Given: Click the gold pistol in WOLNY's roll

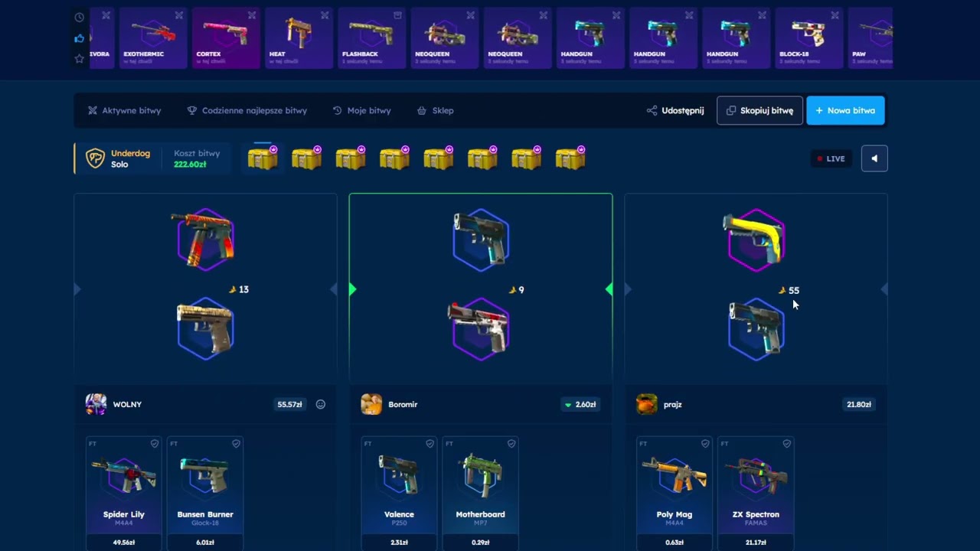Looking at the screenshot, I should pos(204,328).
